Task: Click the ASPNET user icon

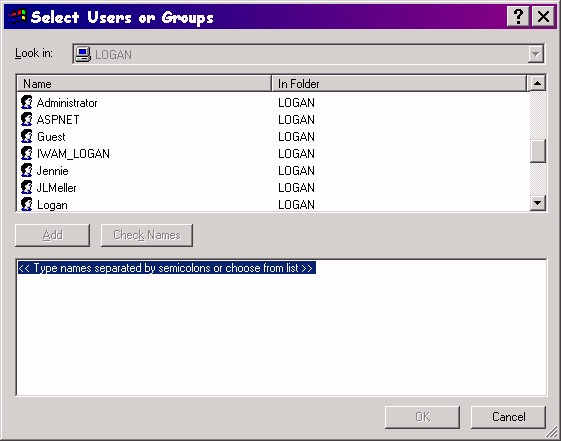Action: (26, 119)
